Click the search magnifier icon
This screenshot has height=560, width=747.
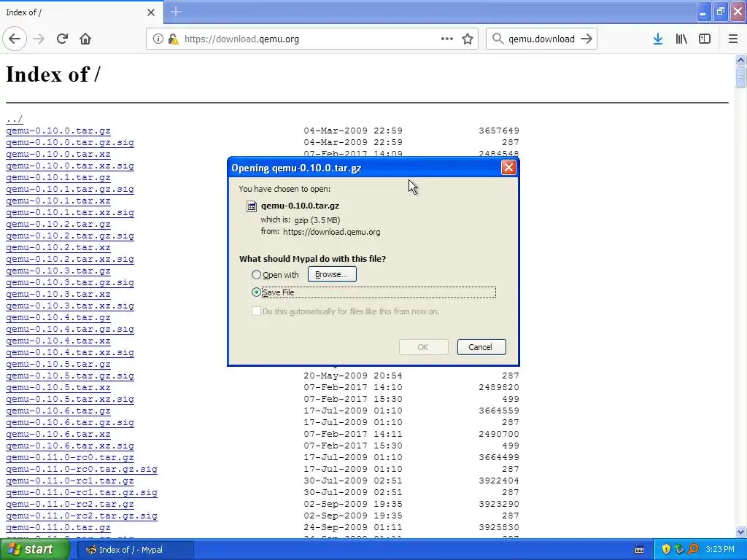498,39
